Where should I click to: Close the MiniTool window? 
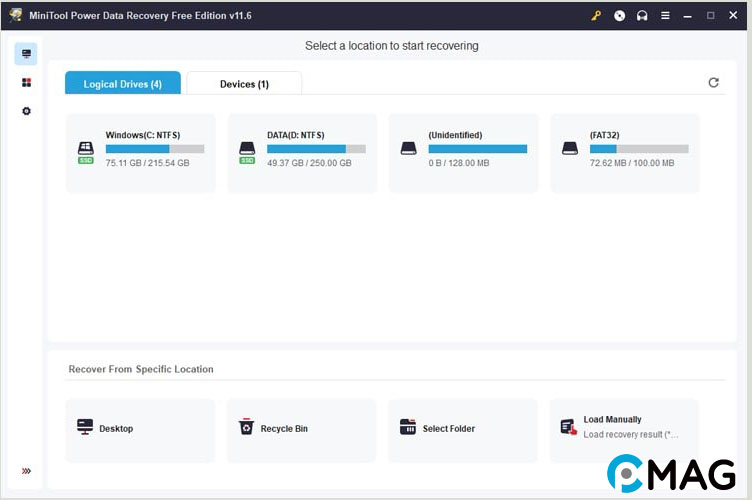[x=733, y=15]
